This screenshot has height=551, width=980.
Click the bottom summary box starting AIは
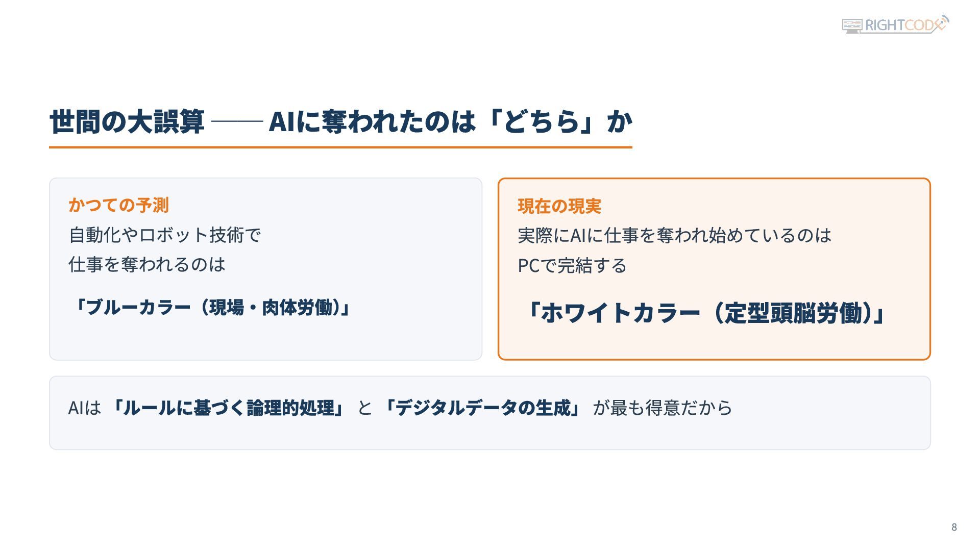[x=489, y=413]
